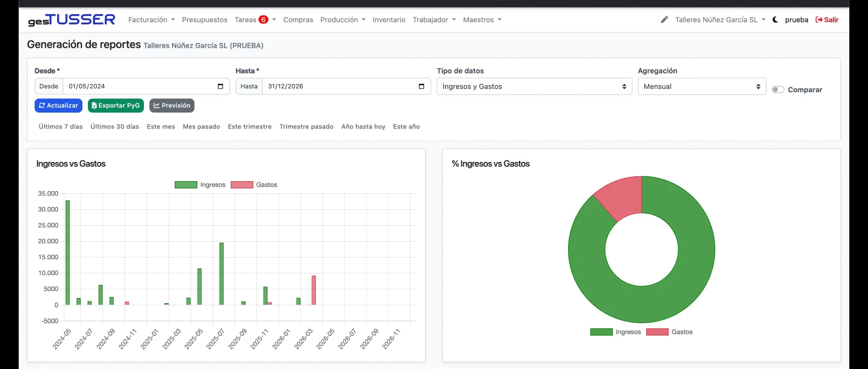Click the pencil edit icon beside company name

tap(664, 20)
